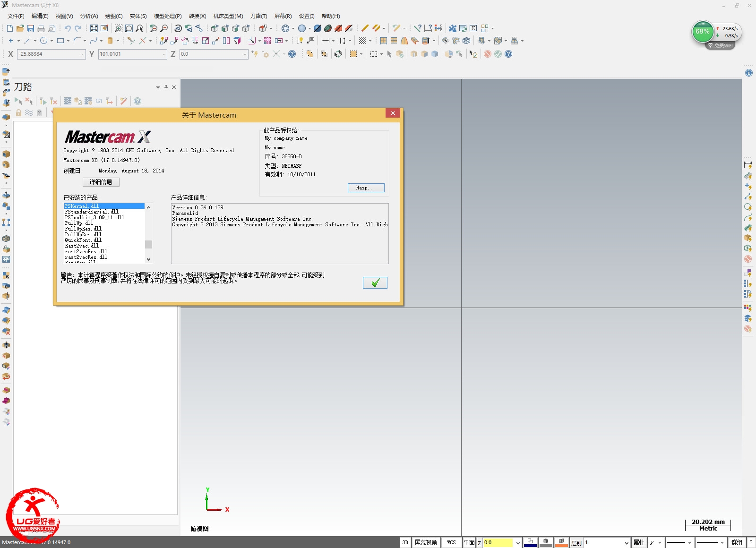Image resolution: width=756 pixels, height=548 pixels.
Task: Select the create circle tool
Action: pyautogui.click(x=44, y=41)
